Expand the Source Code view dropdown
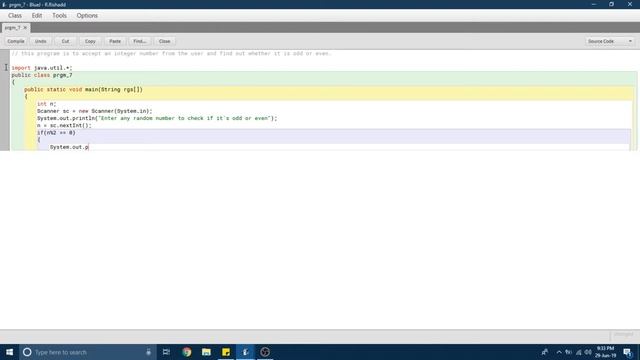 [610, 41]
